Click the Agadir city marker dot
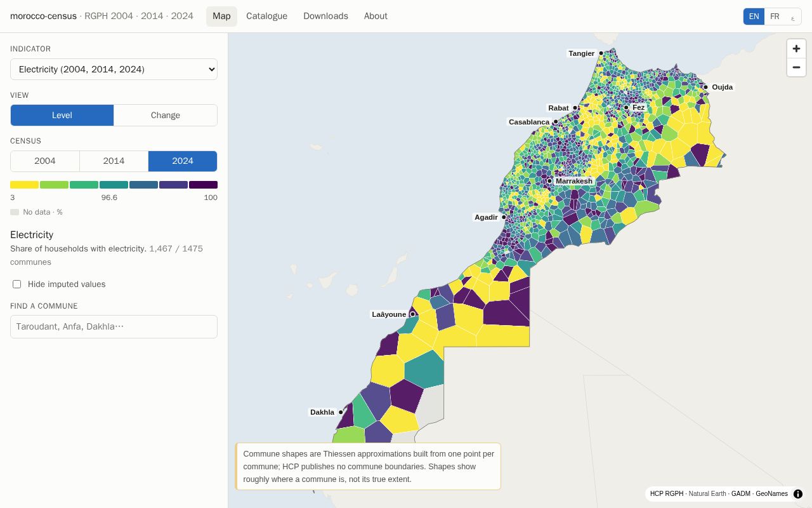 [x=504, y=217]
